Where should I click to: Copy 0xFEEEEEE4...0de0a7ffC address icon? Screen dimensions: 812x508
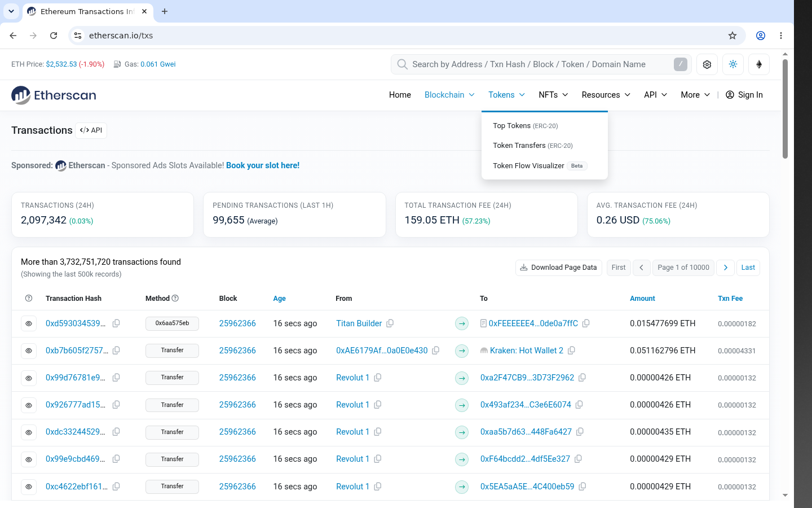pyautogui.click(x=586, y=323)
